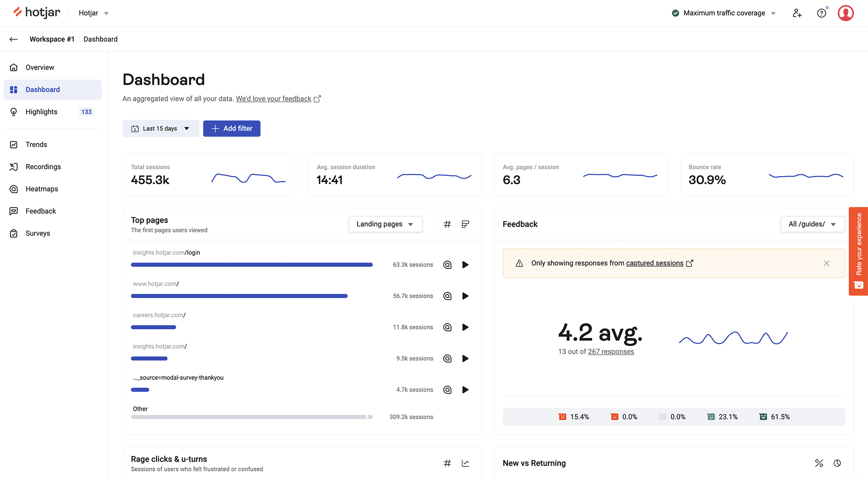Open the 267 responses link
This screenshot has height=479, width=868.
[611, 351]
